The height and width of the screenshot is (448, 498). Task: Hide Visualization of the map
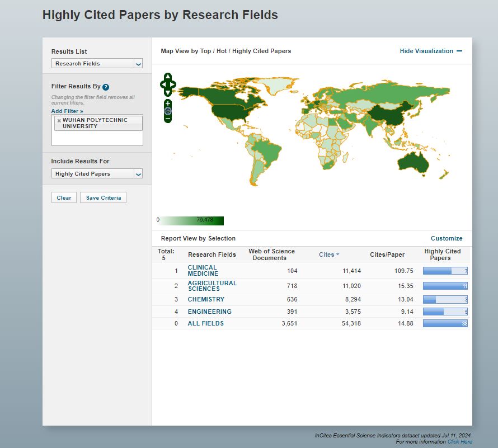431,51
